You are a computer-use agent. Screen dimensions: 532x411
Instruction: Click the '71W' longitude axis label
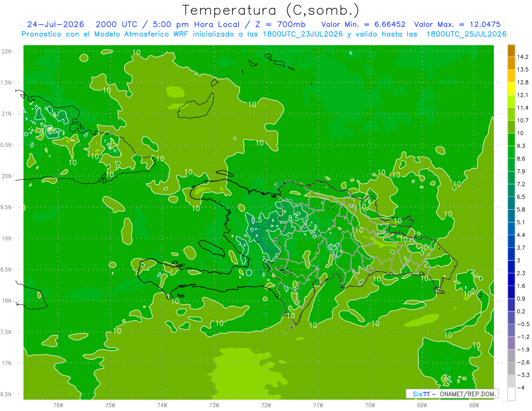point(318,406)
